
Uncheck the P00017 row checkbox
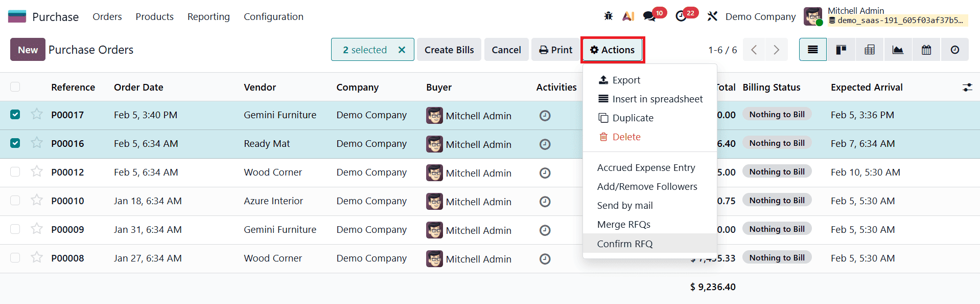point(15,115)
